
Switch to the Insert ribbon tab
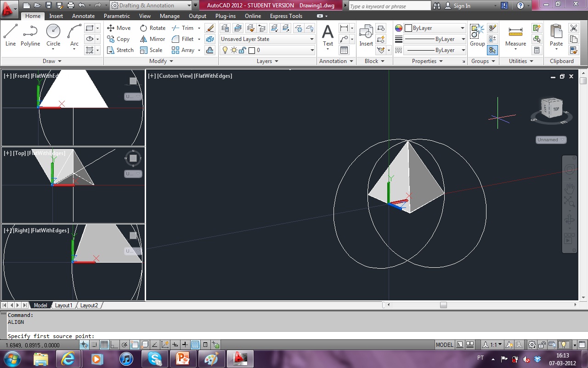pyautogui.click(x=56, y=16)
